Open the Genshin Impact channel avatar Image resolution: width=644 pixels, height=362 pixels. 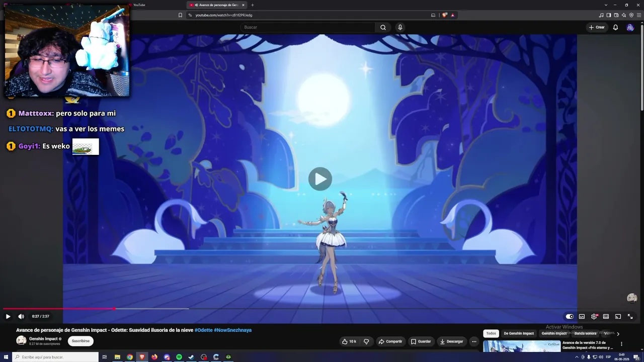[21, 341]
